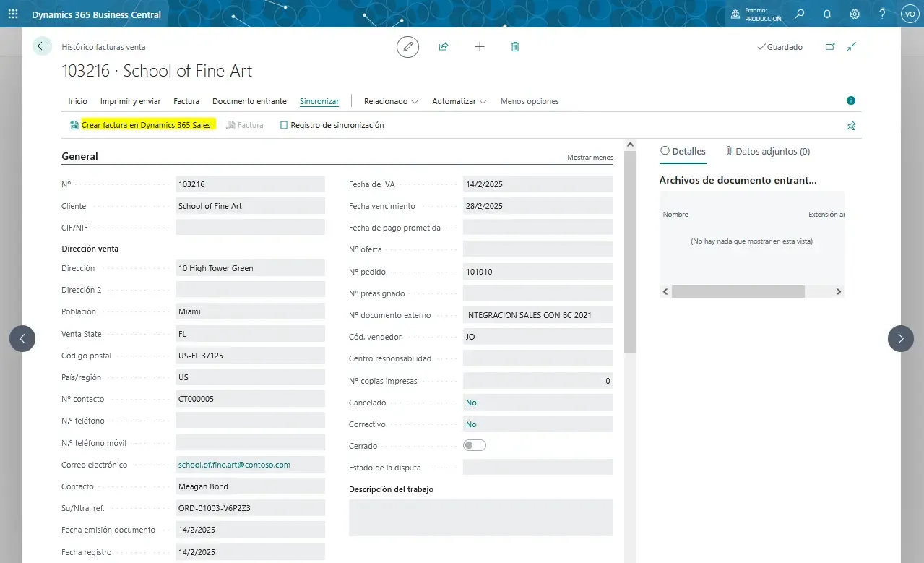Click the plus icon to create new
The height and width of the screenshot is (563, 924).
point(479,47)
